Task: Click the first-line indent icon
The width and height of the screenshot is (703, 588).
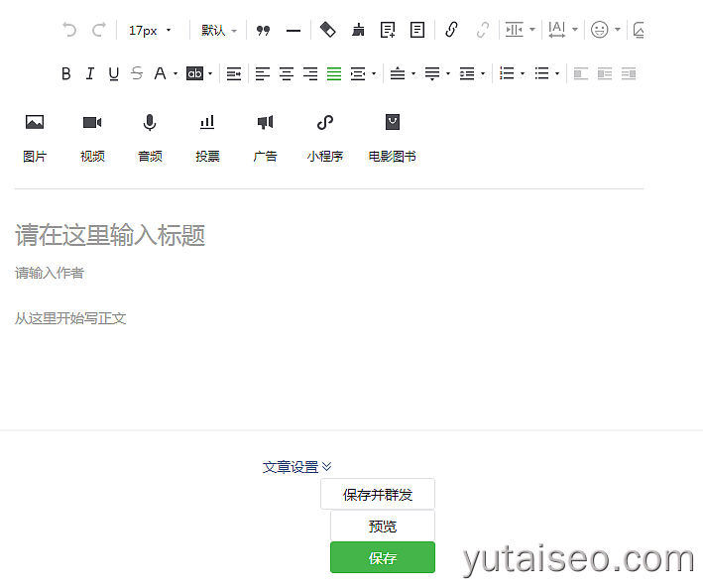Action: (x=234, y=73)
